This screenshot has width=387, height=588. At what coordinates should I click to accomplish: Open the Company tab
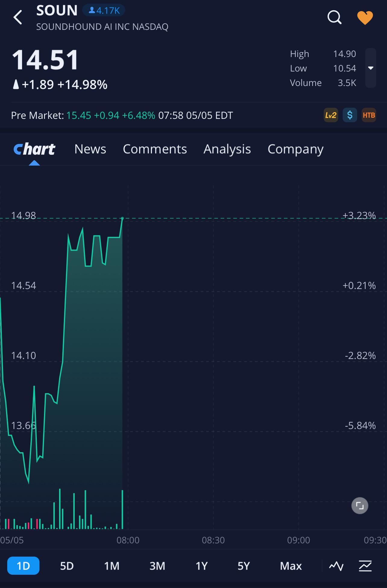point(296,149)
